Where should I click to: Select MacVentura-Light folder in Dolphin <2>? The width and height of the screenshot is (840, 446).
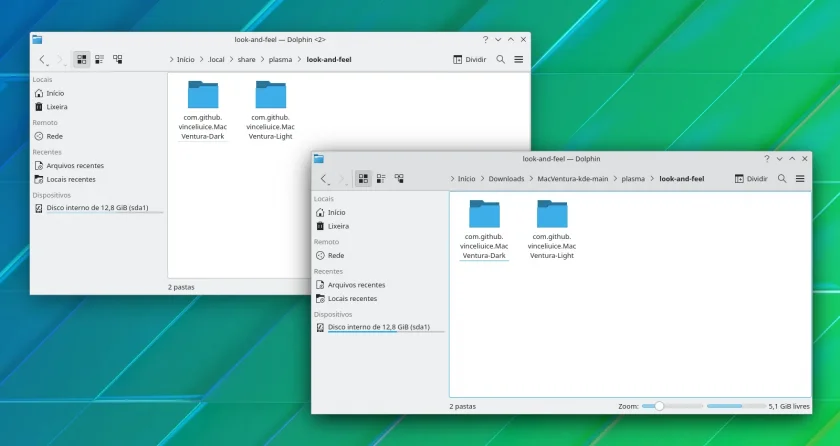coord(271,111)
